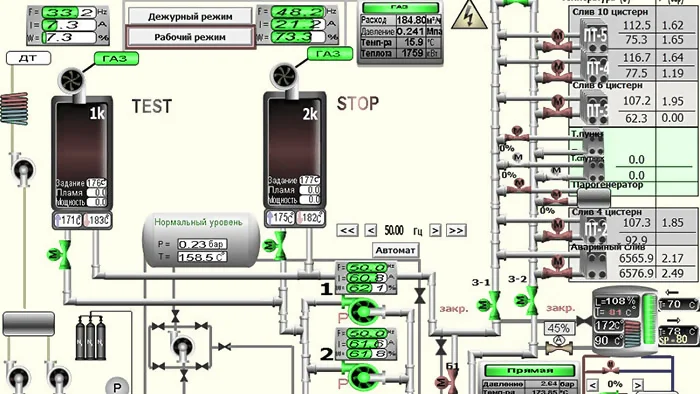Click the green valve 3-2
The height and width of the screenshot is (394, 700).
pos(527,300)
